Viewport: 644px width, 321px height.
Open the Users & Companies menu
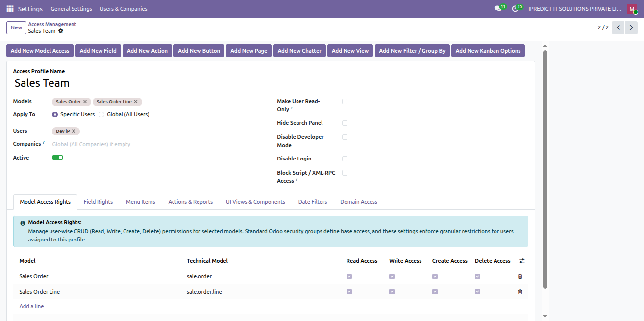(124, 9)
